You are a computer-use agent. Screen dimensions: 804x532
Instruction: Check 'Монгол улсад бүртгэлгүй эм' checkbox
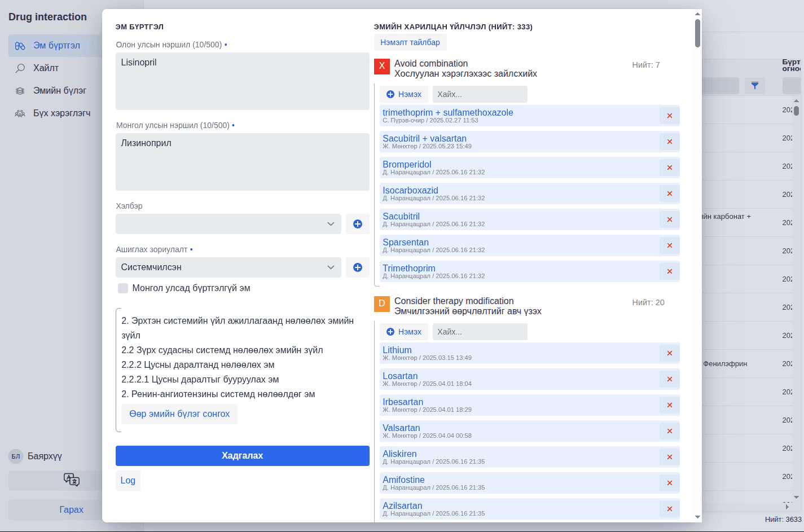[x=123, y=288]
